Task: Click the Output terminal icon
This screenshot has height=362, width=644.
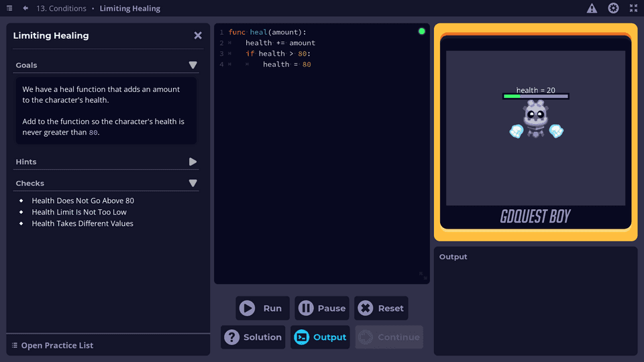Action: click(301, 337)
